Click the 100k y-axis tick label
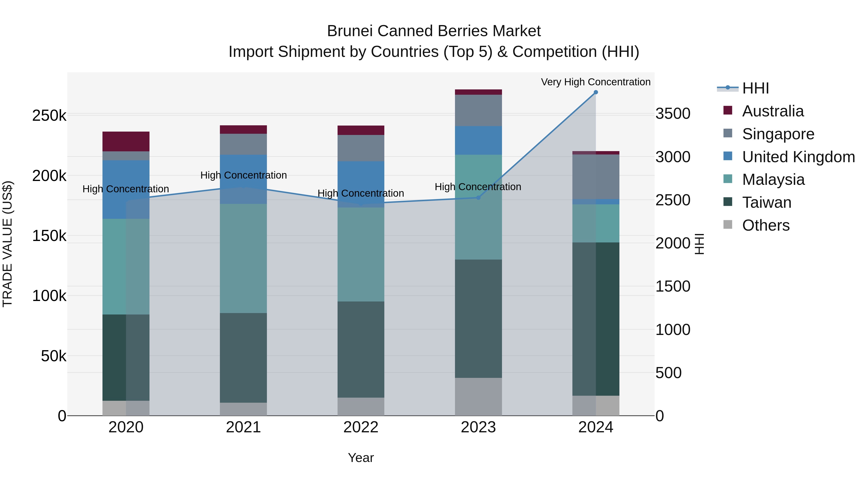 click(49, 296)
